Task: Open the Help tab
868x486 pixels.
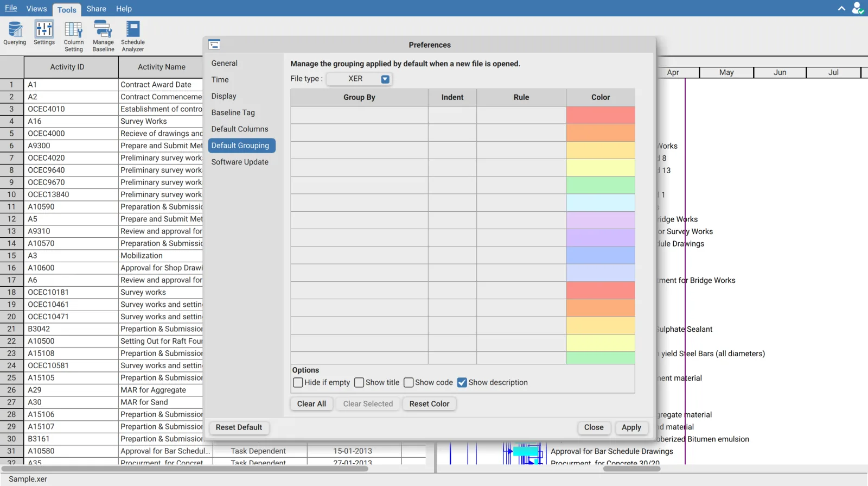Action: click(124, 9)
